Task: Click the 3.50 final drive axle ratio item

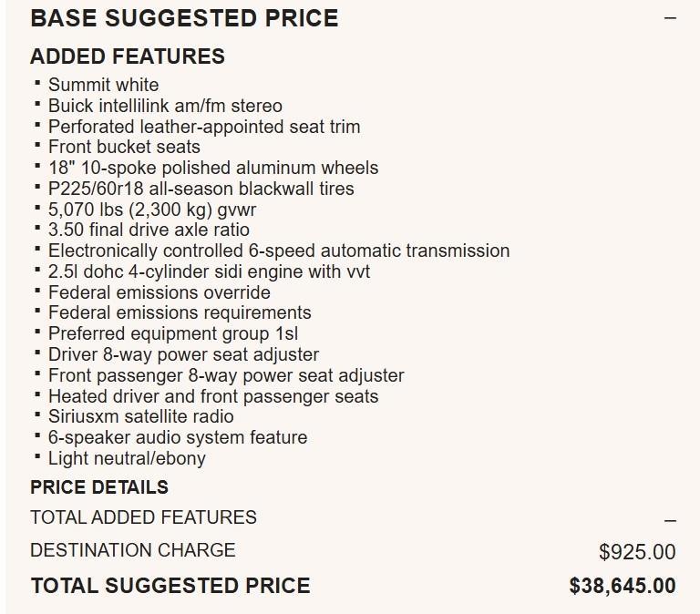Action: (149, 230)
